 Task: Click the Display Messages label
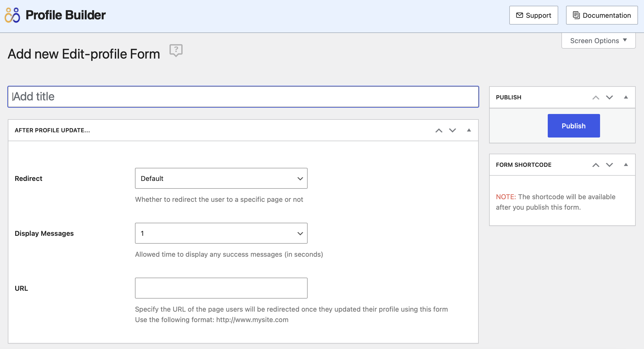(x=44, y=233)
